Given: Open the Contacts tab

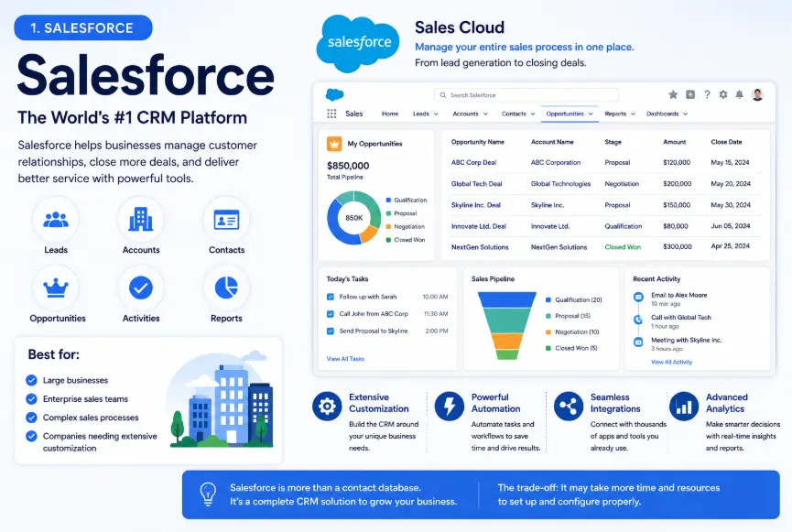Looking at the screenshot, I should (x=514, y=114).
